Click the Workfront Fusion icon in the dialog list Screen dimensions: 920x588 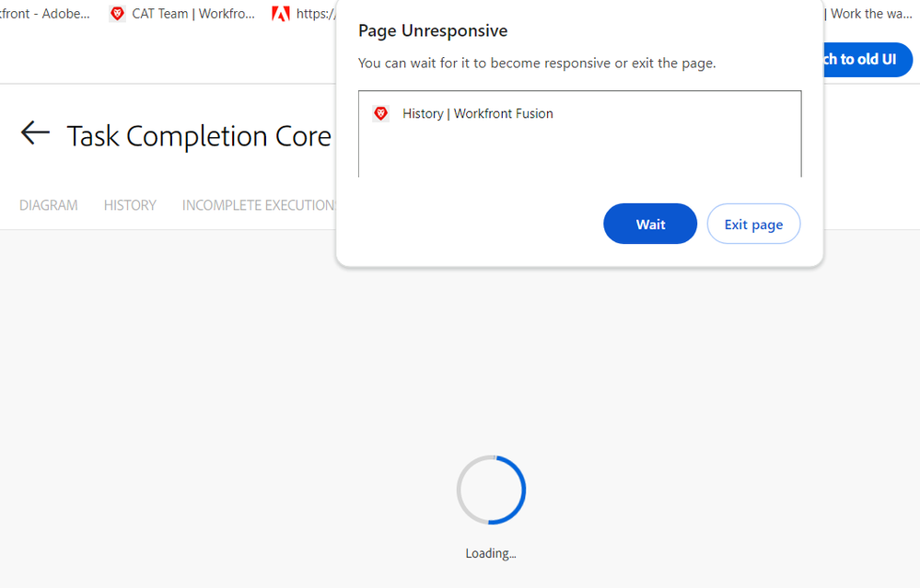click(x=380, y=113)
